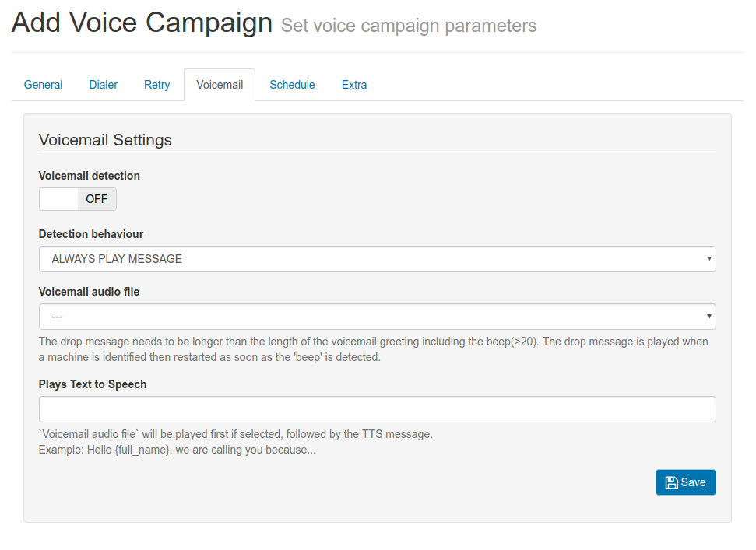756x550 pixels.
Task: Save the voice campaign
Action: point(686,482)
